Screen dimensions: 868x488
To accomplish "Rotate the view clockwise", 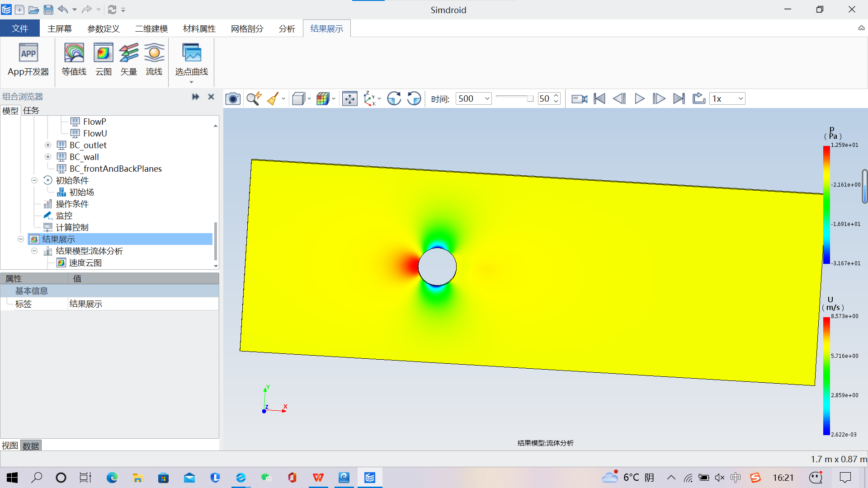I will (394, 99).
